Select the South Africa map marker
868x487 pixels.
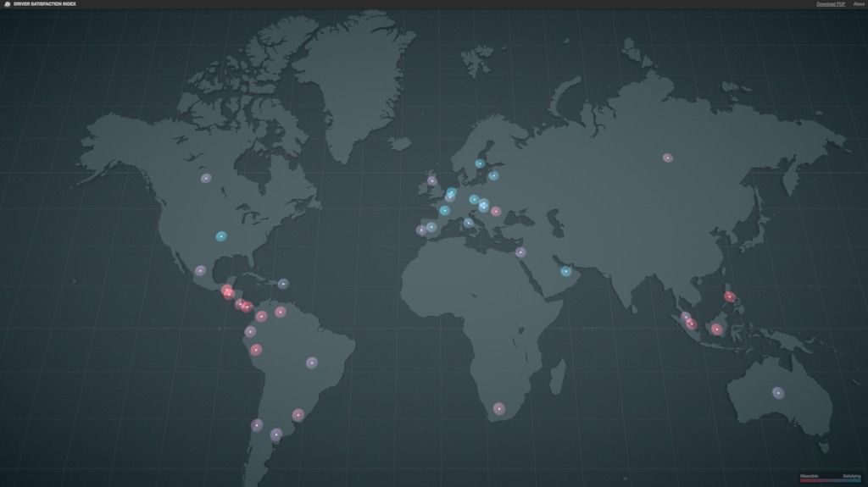click(498, 409)
